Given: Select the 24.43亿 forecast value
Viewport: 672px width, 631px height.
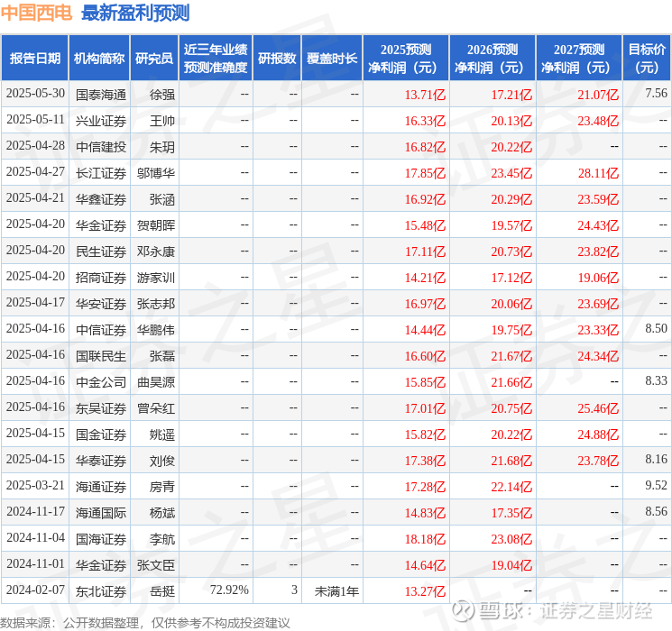Looking at the screenshot, I should (598, 225).
